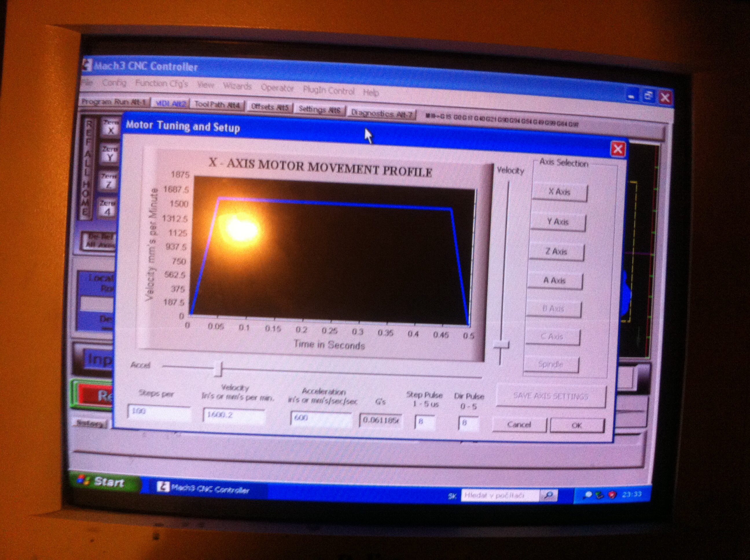750x560 pixels.
Task: Click the search magnifier icon in taskbar
Action: coord(548,495)
